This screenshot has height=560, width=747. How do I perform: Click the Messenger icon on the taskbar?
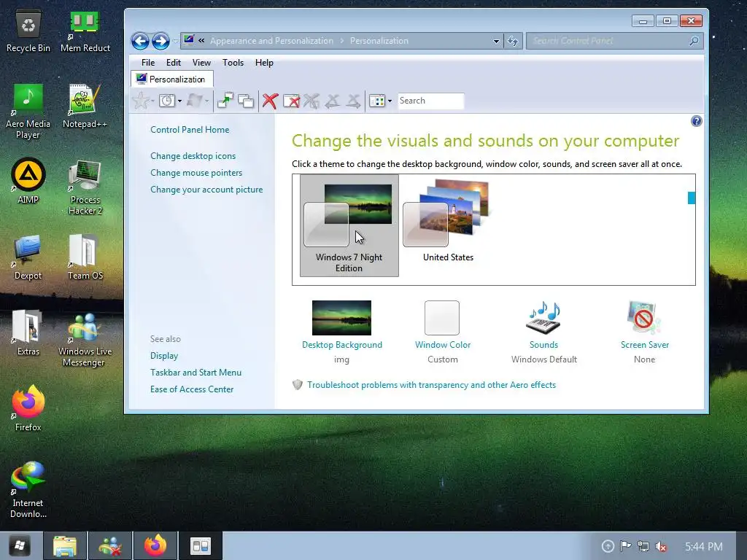click(109, 546)
